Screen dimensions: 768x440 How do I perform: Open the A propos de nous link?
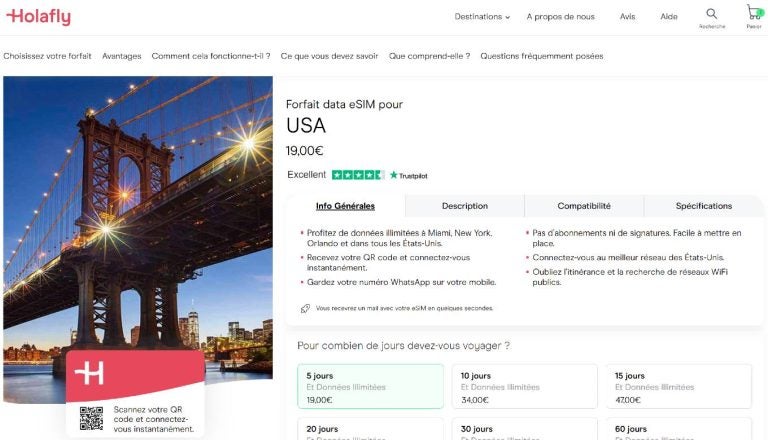point(560,17)
